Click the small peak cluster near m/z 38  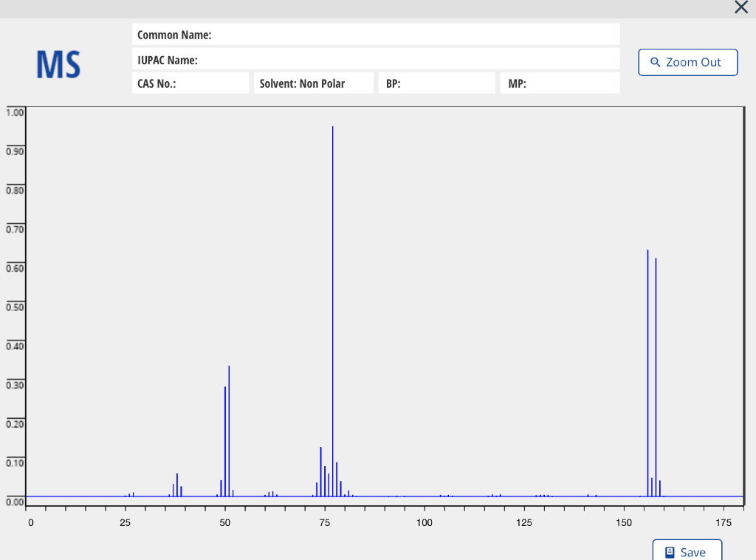tap(176, 484)
